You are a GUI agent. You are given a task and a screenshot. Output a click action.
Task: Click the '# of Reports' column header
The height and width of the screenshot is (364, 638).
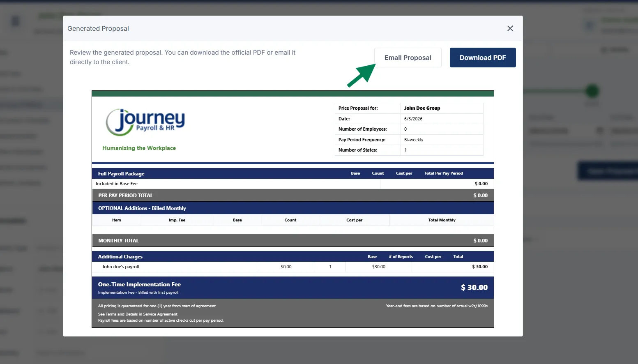coord(401,257)
